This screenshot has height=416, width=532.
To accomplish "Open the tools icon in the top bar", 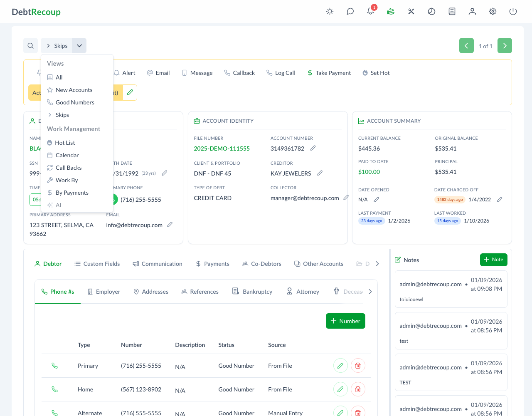I will coord(411,11).
